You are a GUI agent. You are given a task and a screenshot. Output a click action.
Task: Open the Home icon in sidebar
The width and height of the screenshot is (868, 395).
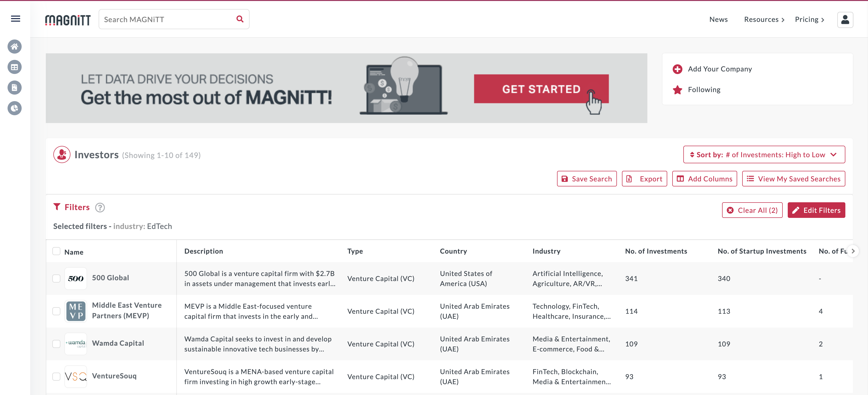15,47
